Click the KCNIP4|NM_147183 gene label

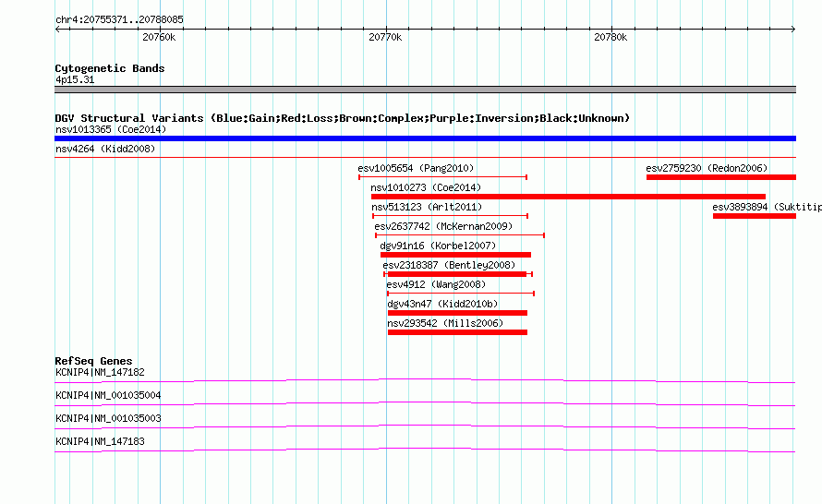pos(100,441)
